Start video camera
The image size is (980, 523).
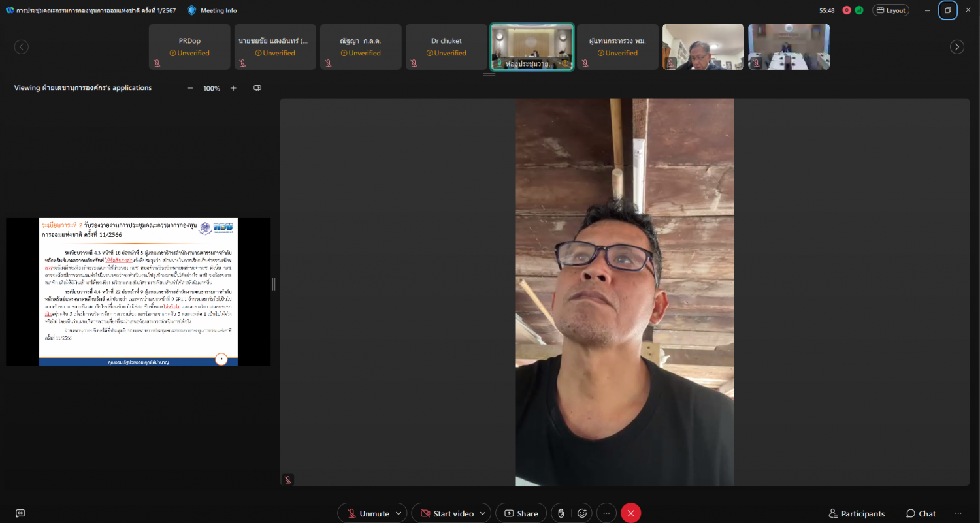click(447, 513)
